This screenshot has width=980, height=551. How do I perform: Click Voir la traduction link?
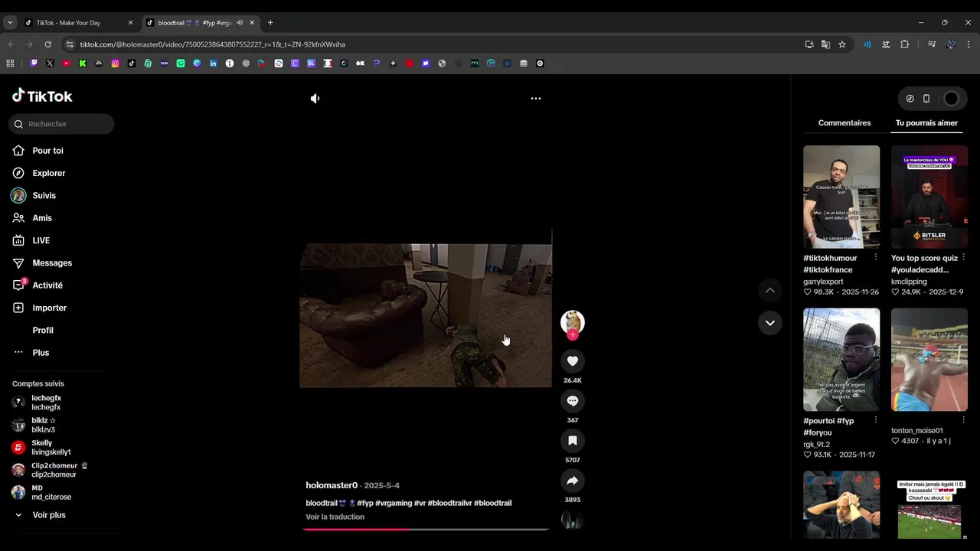335,517
